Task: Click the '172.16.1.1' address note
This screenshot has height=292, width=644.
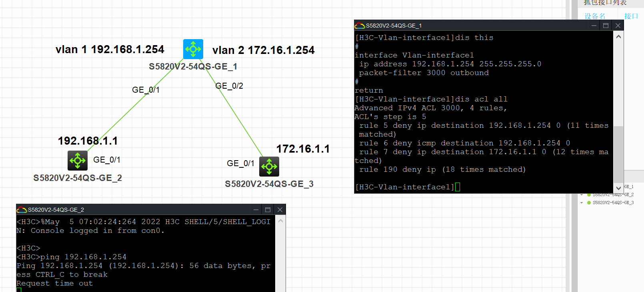Action: [x=303, y=149]
